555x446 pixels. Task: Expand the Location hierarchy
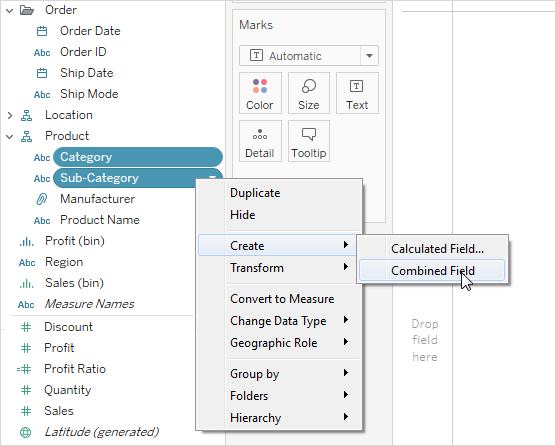tap(10, 115)
